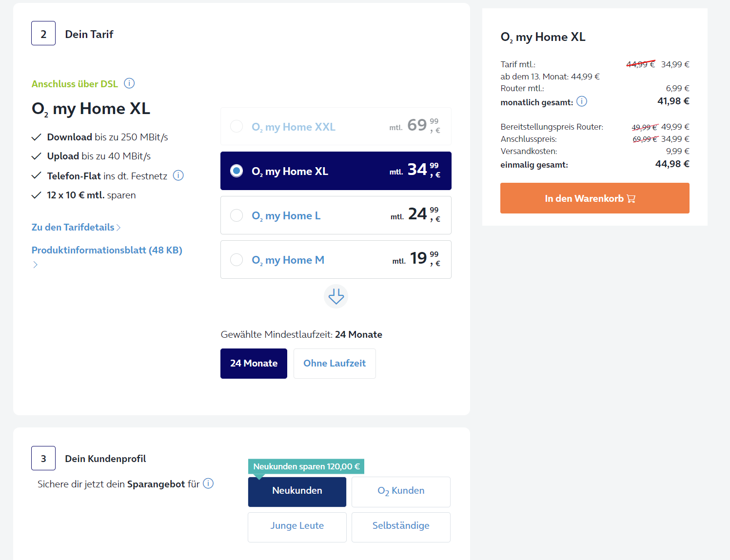The width and height of the screenshot is (730, 560).
Task: Choose the 24 Monate contract term
Action: pos(254,364)
